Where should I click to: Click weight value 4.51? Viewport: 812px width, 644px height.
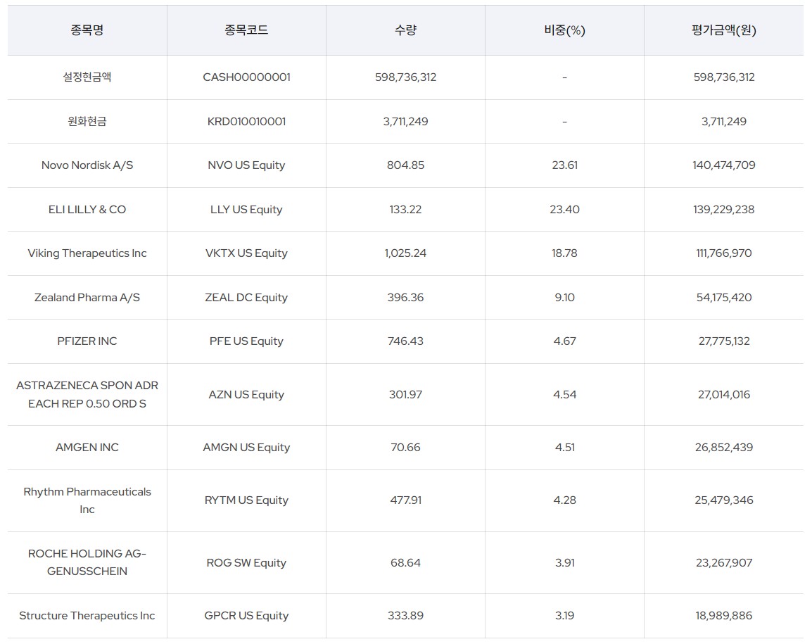click(564, 447)
